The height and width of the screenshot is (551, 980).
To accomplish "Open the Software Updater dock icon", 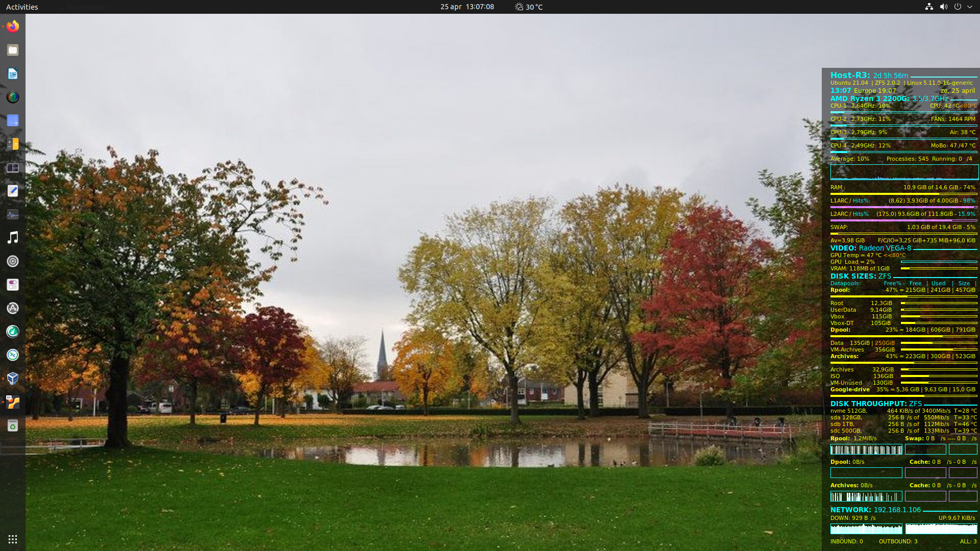I will pos(13,308).
